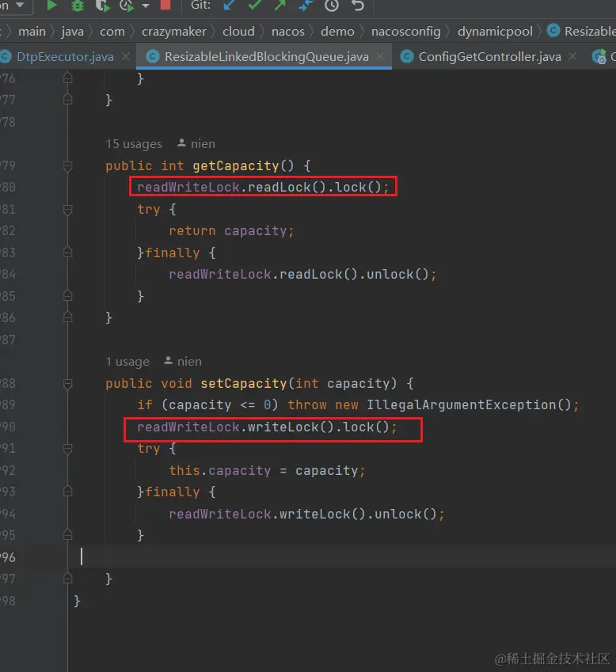This screenshot has width=616, height=672.
Task: Click the gutter line number 96
Action: click(8, 557)
